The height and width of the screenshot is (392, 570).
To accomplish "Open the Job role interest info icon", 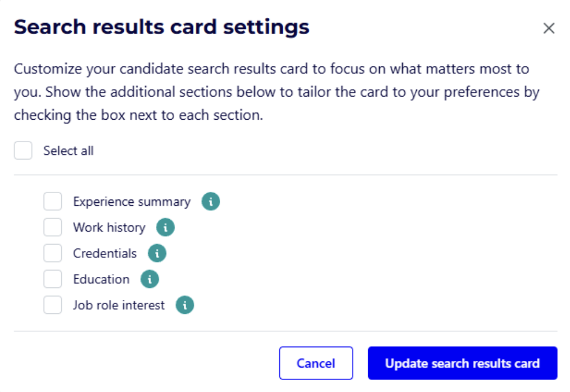I will 184,305.
